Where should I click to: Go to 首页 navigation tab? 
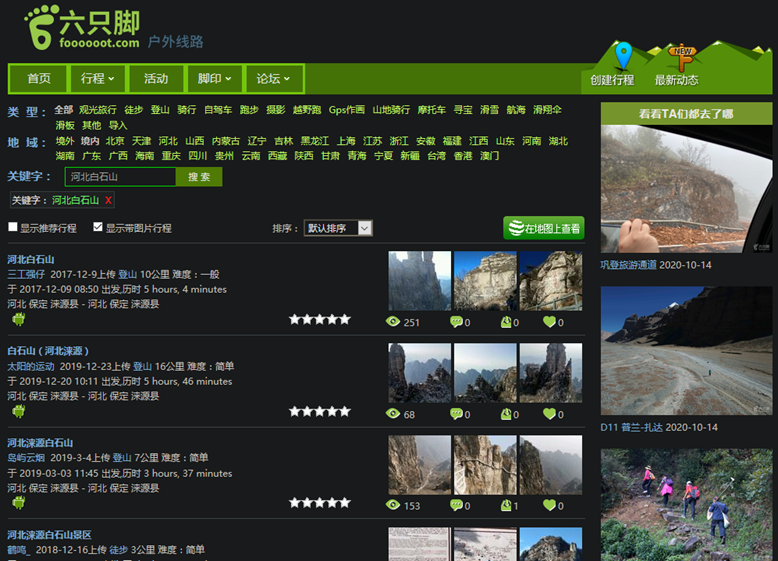39,78
